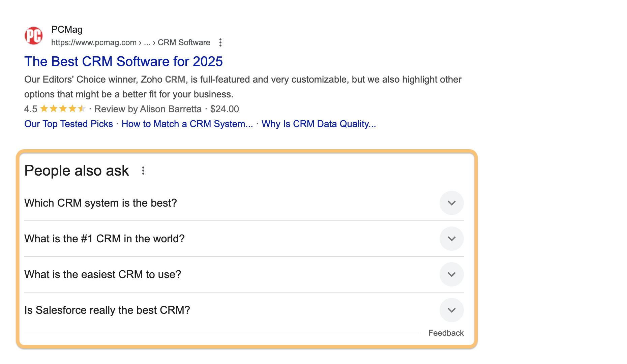The height and width of the screenshot is (364, 627).
Task: Expand What is the #1 CRM question
Action: pyautogui.click(x=244, y=239)
